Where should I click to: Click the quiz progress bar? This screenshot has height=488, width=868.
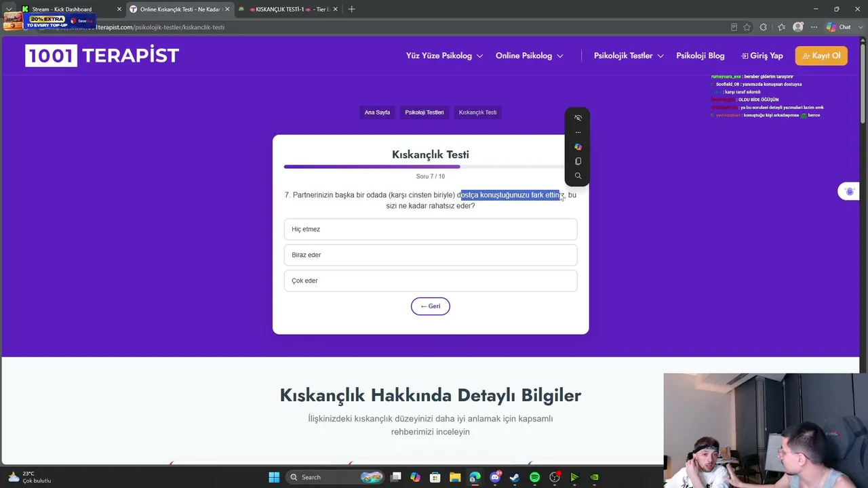(431, 167)
